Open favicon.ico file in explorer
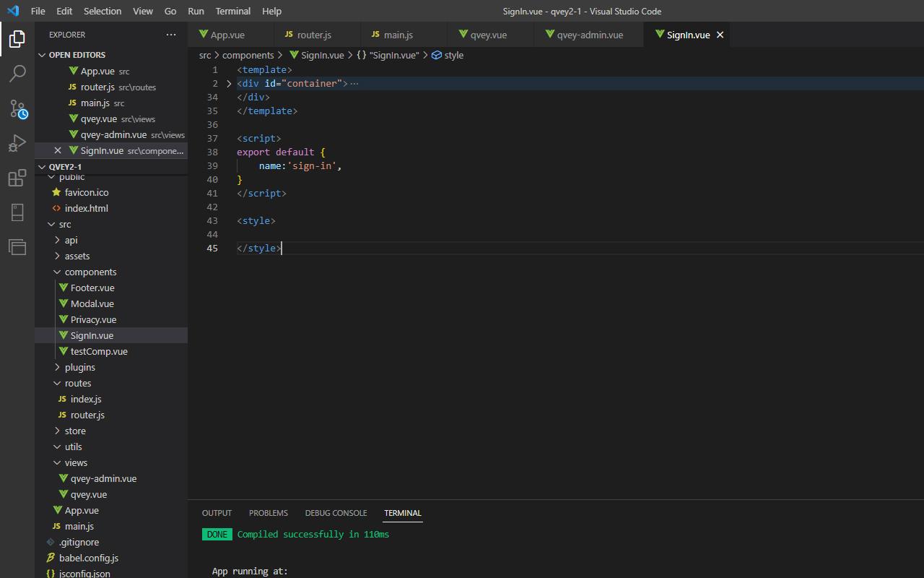This screenshot has width=924, height=578. click(x=111, y=192)
